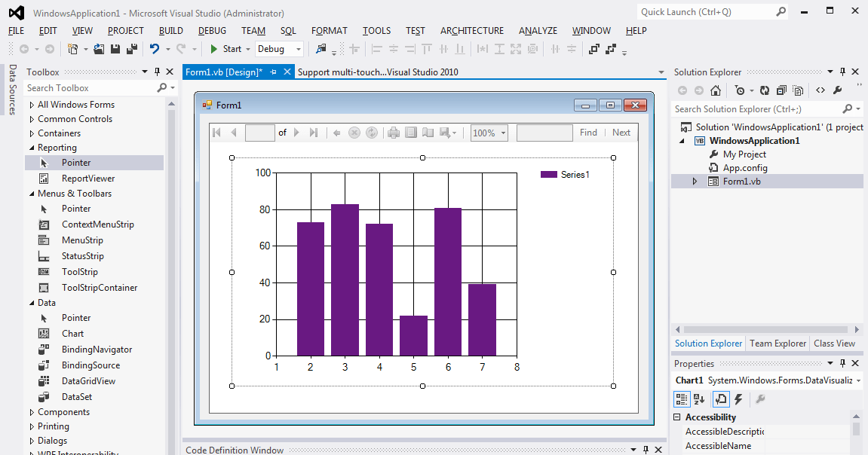Click the Start debugging button
This screenshot has height=455, width=868.
pos(224,48)
